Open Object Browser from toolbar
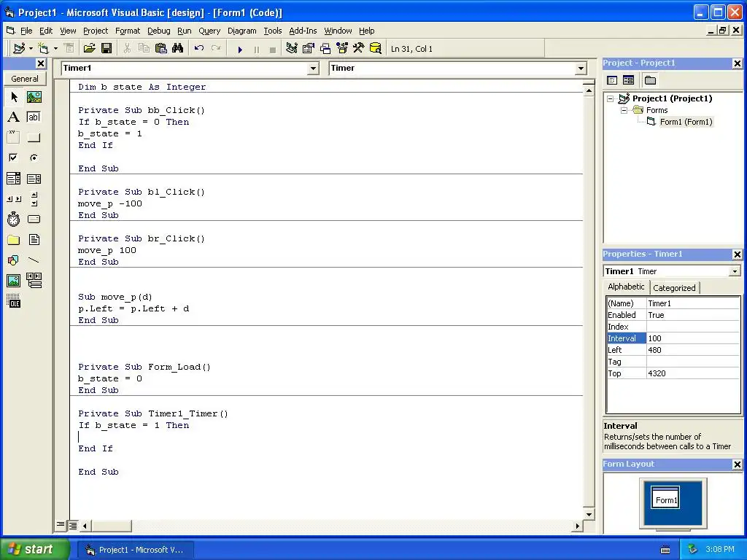The height and width of the screenshot is (560, 747). point(342,49)
